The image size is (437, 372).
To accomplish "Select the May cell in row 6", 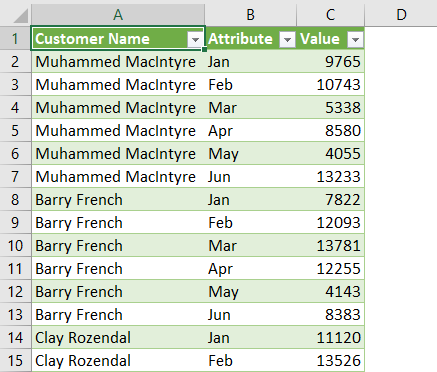I will coord(251,154).
